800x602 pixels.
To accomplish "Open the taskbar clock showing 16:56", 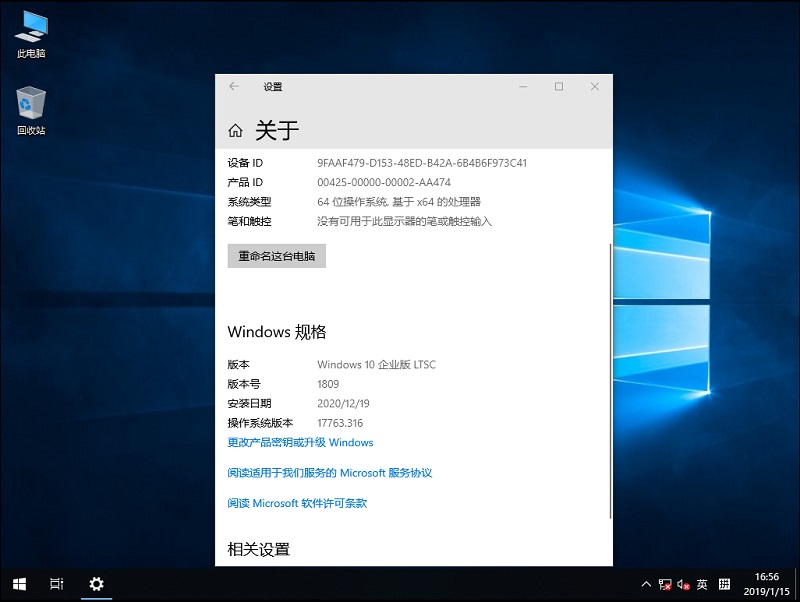I will 767,584.
